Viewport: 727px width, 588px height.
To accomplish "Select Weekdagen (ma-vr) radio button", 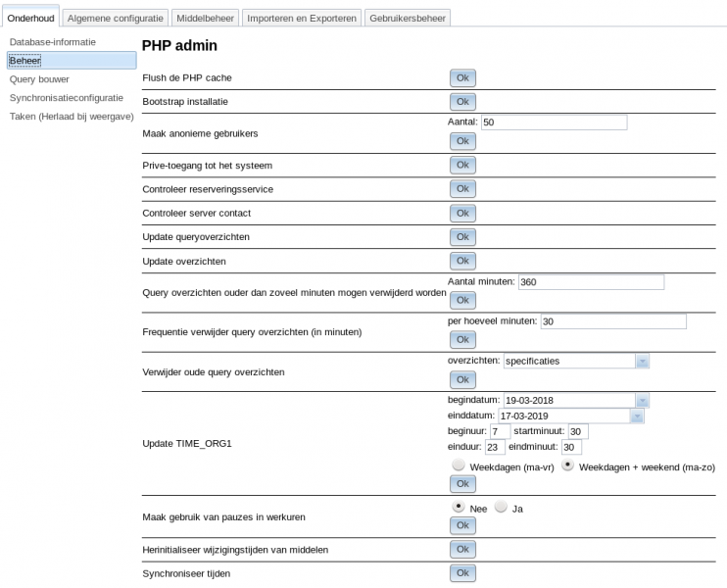I will coord(459,465).
